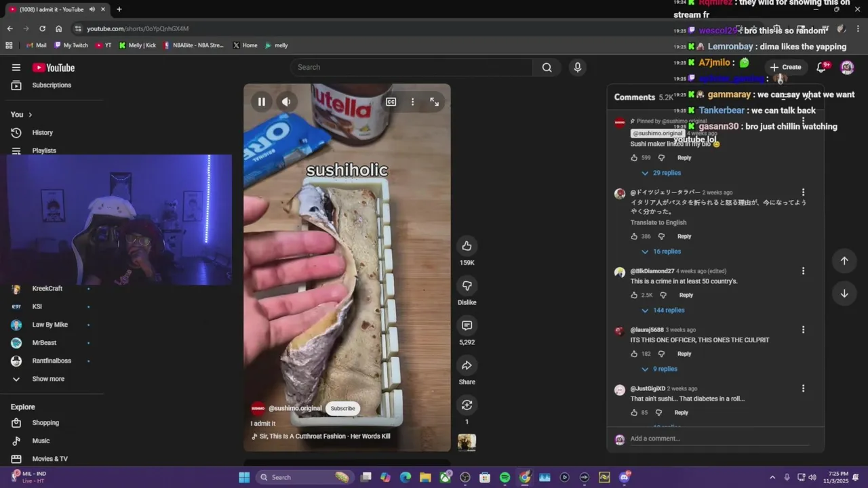Expand the You section chevron
The height and width of the screenshot is (488, 868).
tap(31, 115)
